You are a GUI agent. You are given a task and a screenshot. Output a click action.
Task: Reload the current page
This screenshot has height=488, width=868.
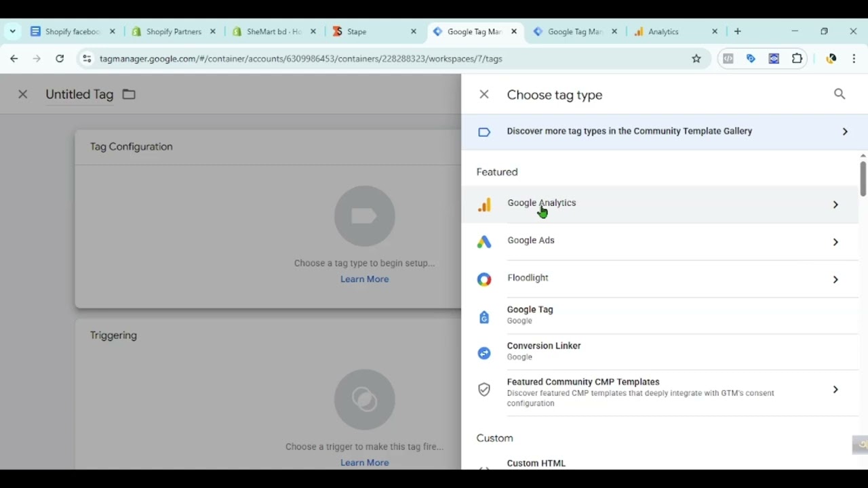60,59
